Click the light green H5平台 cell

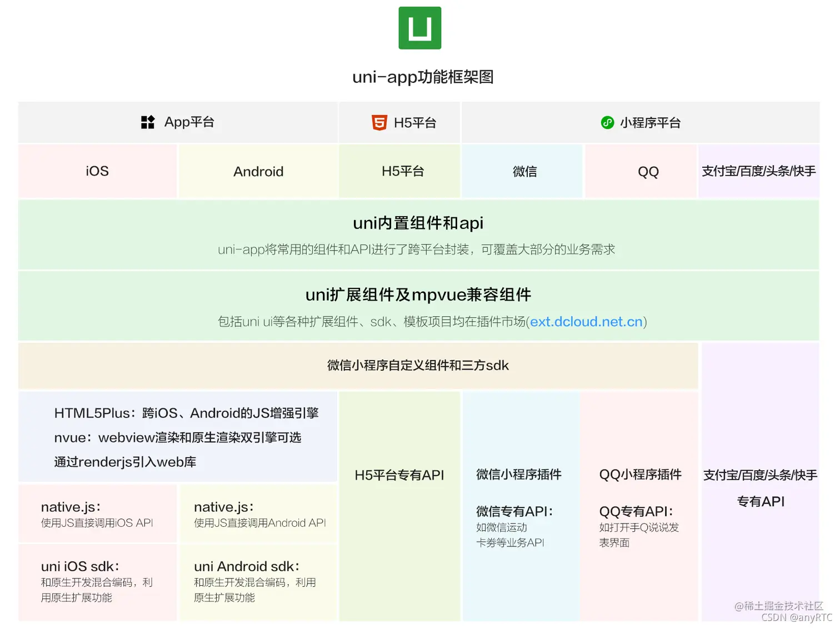(x=400, y=171)
